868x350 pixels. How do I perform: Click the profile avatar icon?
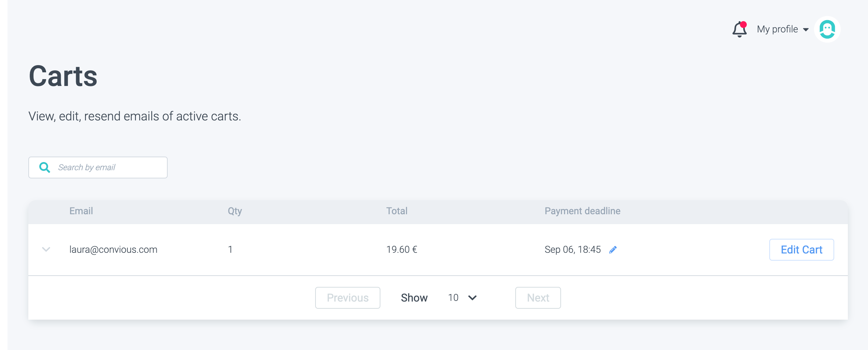coord(827,30)
